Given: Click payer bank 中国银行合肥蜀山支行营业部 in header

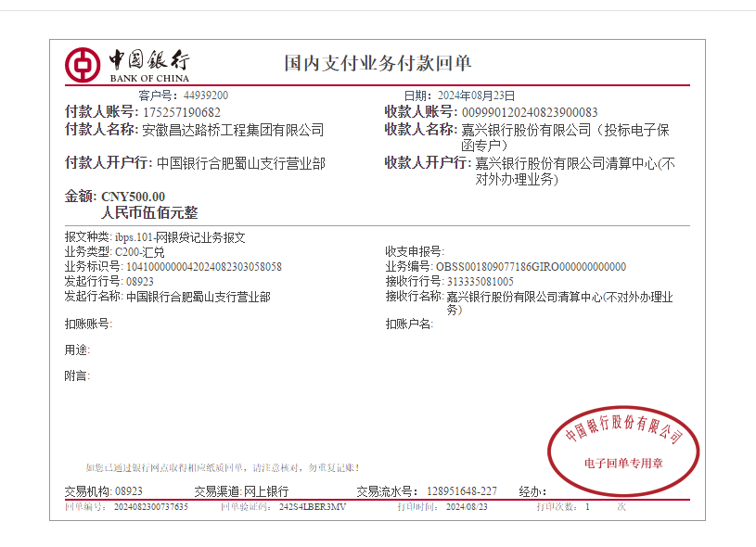Looking at the screenshot, I should tap(240, 163).
